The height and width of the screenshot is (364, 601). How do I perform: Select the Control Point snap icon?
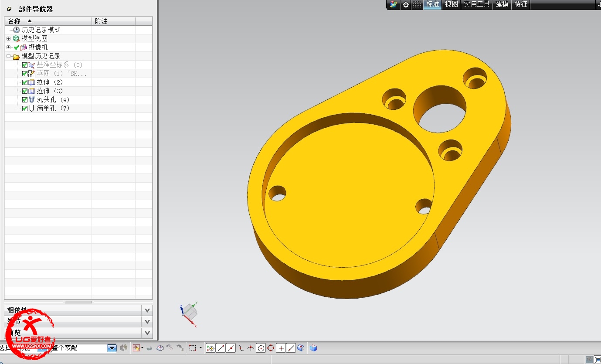tap(241, 348)
